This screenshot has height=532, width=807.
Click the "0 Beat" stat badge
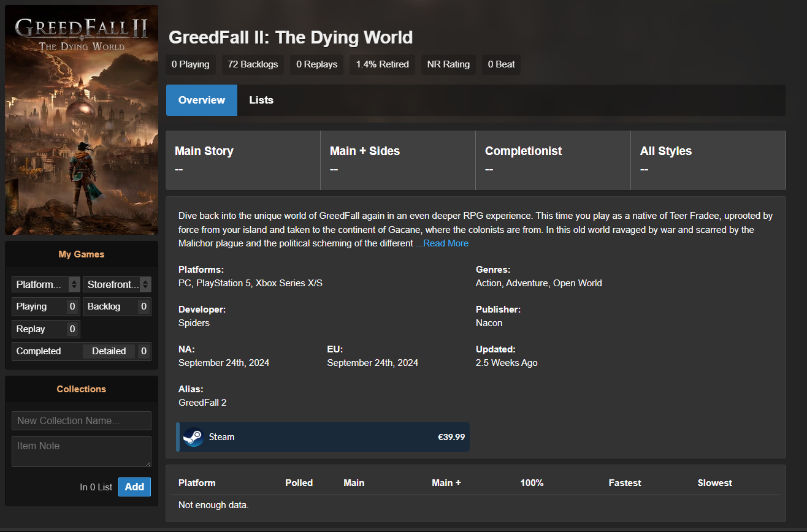(502, 64)
